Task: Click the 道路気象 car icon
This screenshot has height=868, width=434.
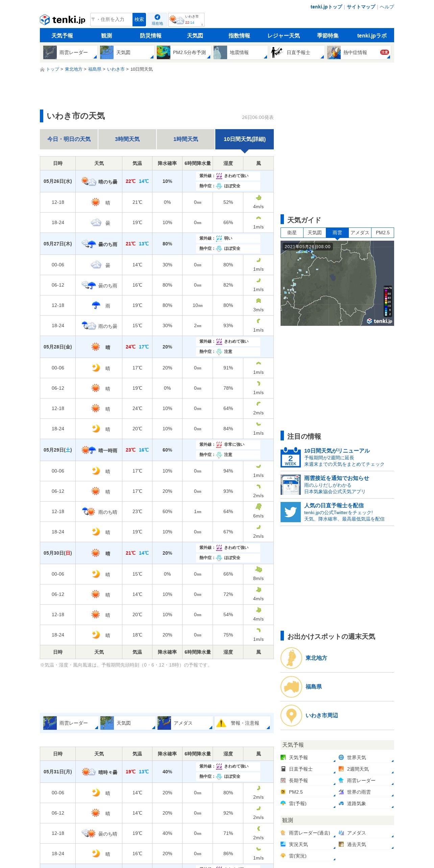Action: coord(341,803)
